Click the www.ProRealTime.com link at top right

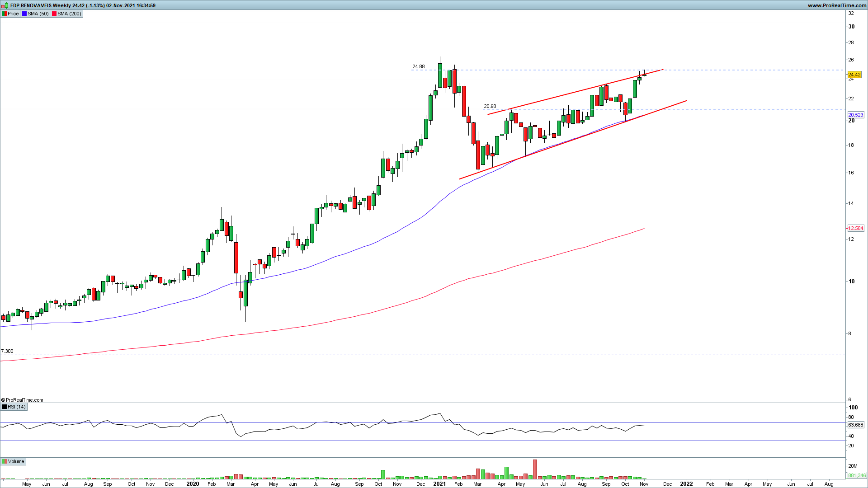[836, 5]
